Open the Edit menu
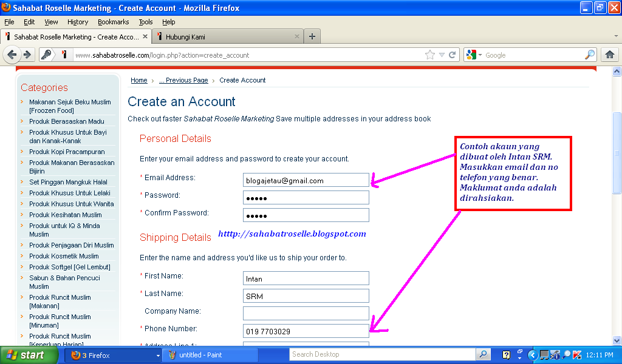The width and height of the screenshot is (622, 364). 29,22
